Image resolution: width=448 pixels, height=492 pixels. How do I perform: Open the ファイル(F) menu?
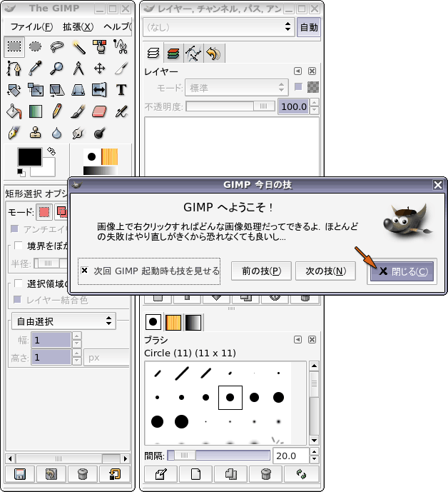[x=31, y=27]
